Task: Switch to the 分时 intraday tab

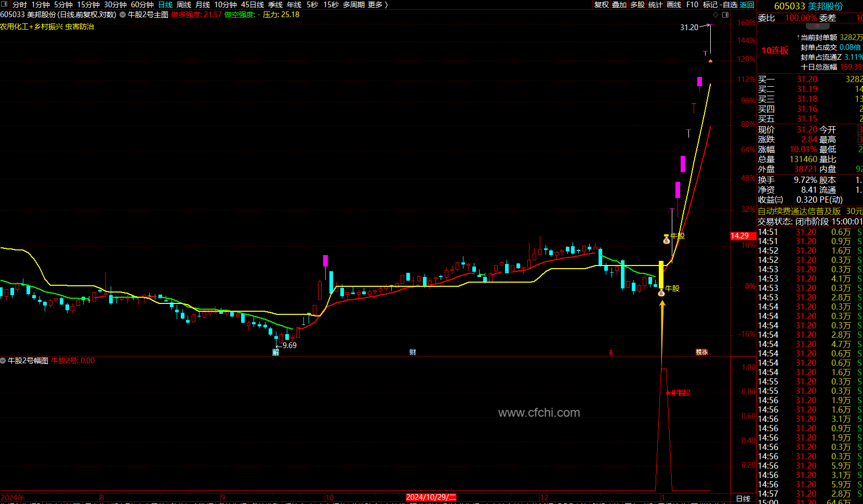Action: point(20,5)
